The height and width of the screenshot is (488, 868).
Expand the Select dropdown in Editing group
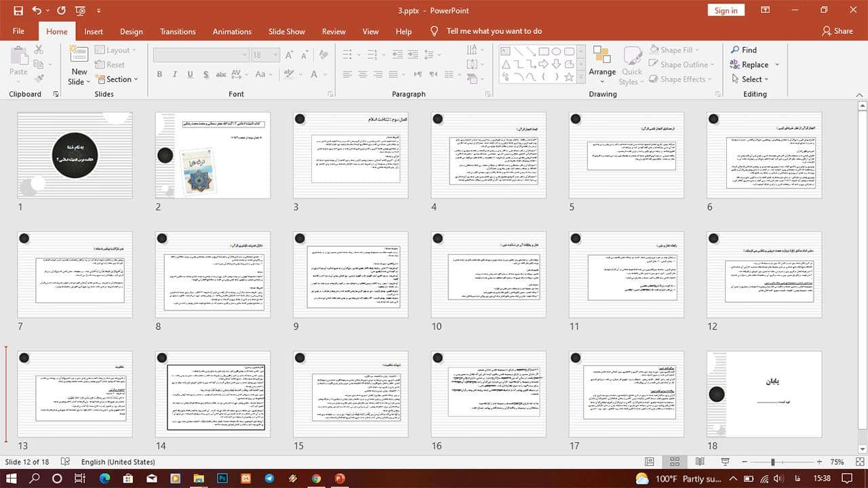pyautogui.click(x=751, y=79)
